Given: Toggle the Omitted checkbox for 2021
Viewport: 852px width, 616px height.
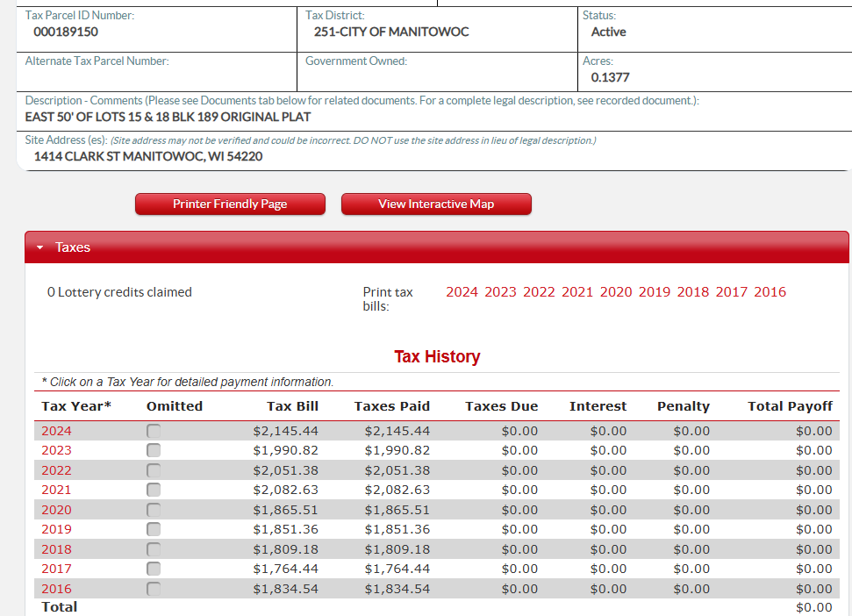Looking at the screenshot, I should click(154, 490).
